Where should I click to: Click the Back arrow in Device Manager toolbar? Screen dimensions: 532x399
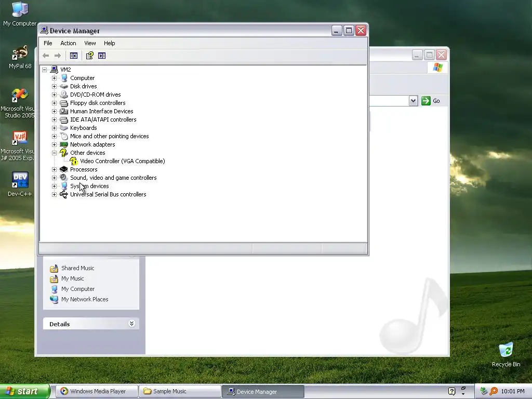click(x=46, y=56)
